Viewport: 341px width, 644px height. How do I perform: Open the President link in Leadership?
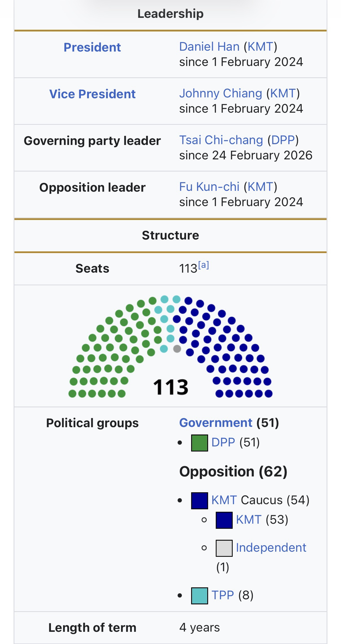92,47
